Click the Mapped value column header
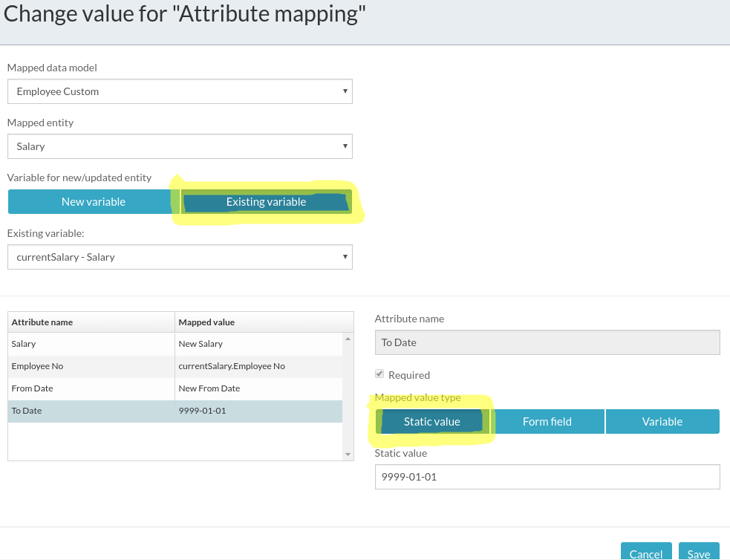This screenshot has width=730, height=560. [264, 322]
